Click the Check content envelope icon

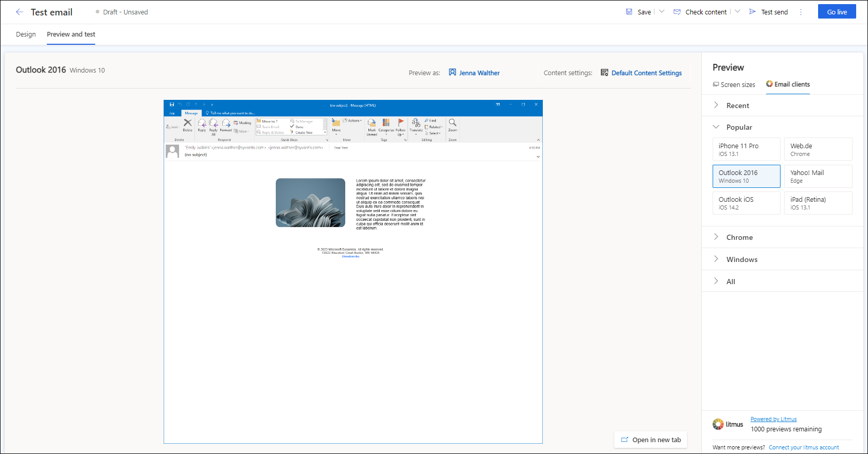click(x=677, y=12)
